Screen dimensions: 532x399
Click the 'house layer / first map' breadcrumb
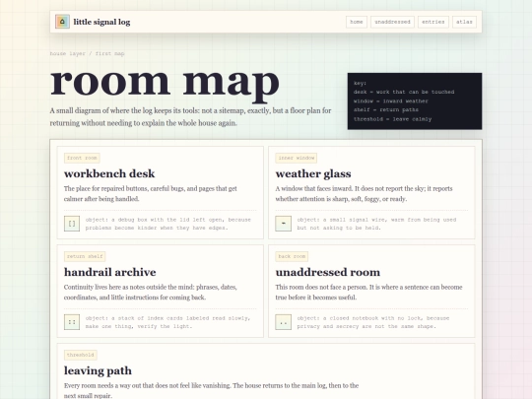pos(88,53)
